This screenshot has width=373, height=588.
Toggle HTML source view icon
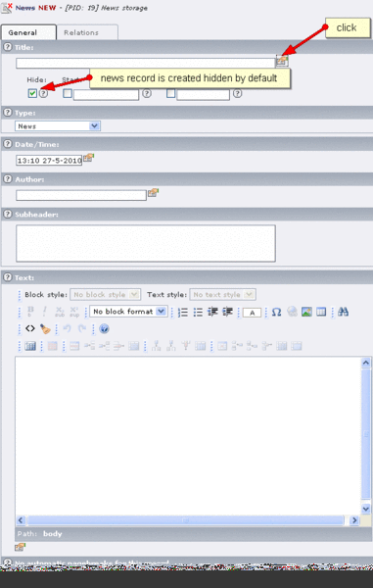30,328
